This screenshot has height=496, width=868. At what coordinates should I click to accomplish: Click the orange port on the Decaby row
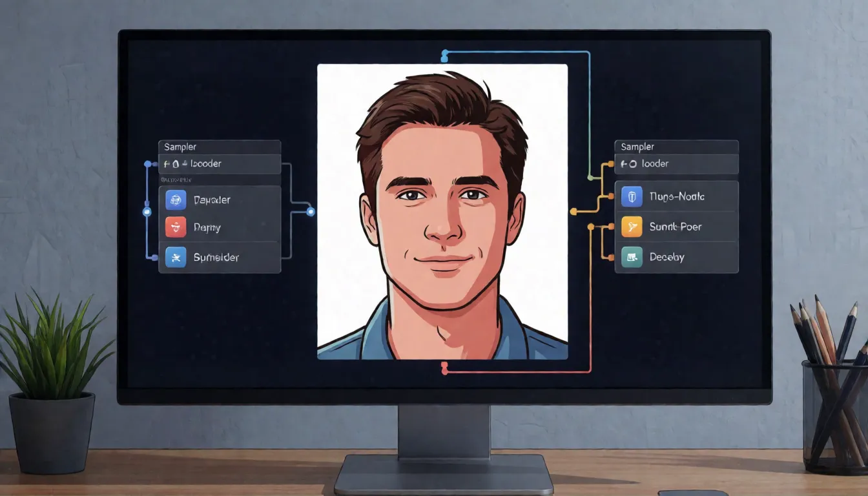[610, 257]
